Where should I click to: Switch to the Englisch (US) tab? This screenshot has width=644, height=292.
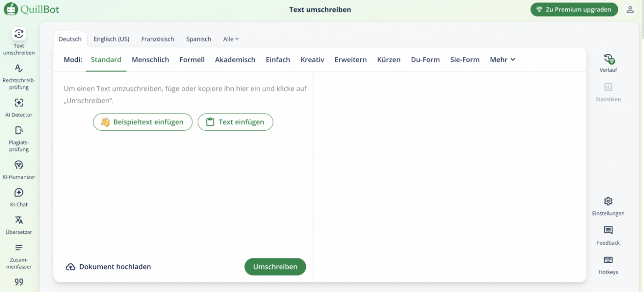(x=111, y=39)
